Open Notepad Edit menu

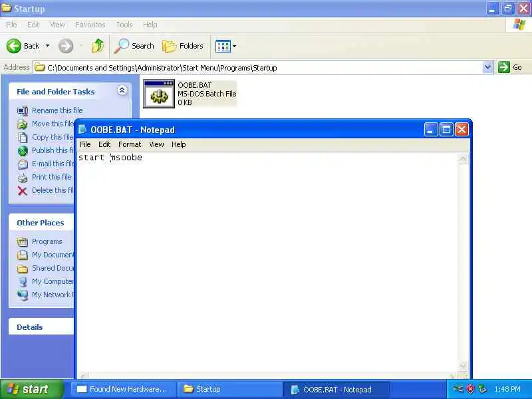click(104, 144)
